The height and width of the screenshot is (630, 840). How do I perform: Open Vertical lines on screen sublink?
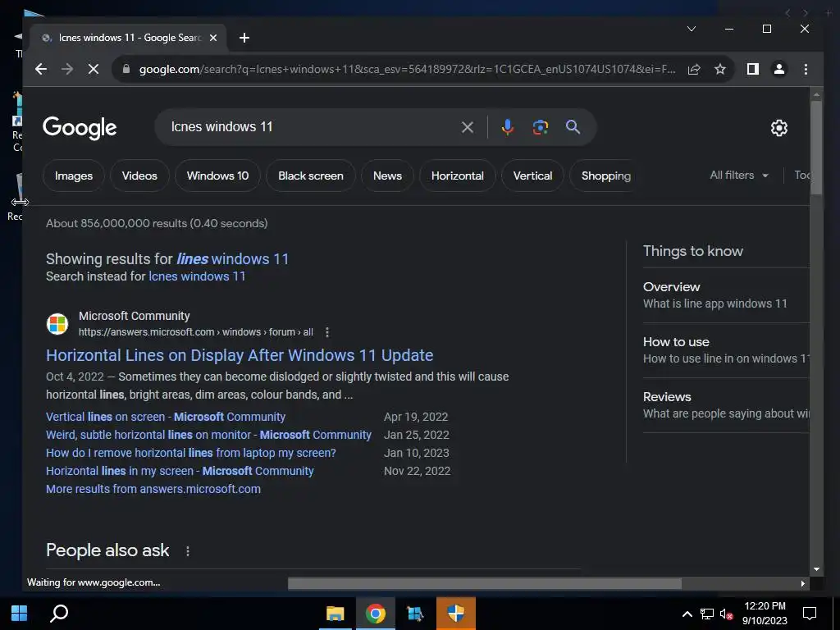pyautogui.click(x=166, y=417)
